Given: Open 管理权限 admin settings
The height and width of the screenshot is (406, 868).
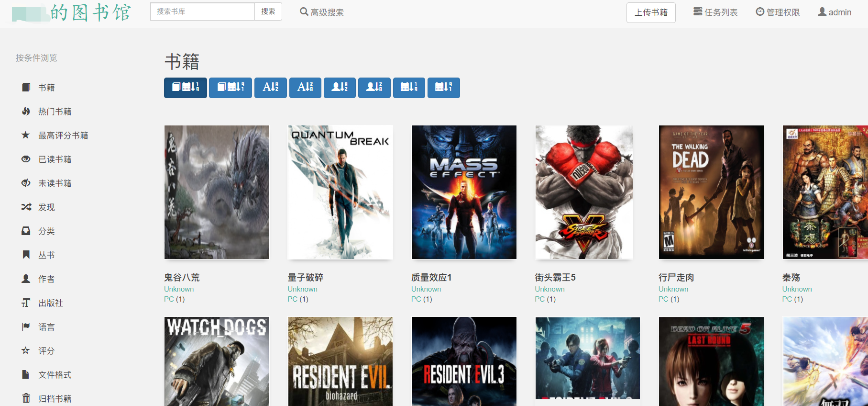Looking at the screenshot, I should [778, 12].
